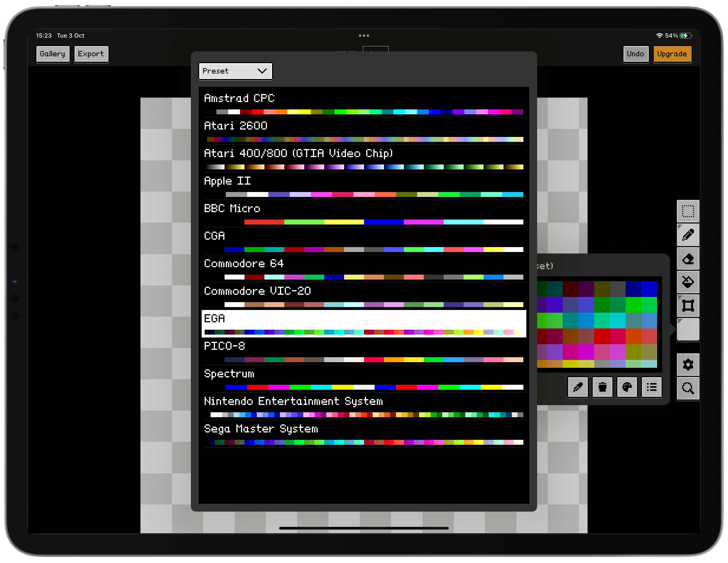Tap the three-dot multitasking indicator
728x563 pixels.
[364, 35]
